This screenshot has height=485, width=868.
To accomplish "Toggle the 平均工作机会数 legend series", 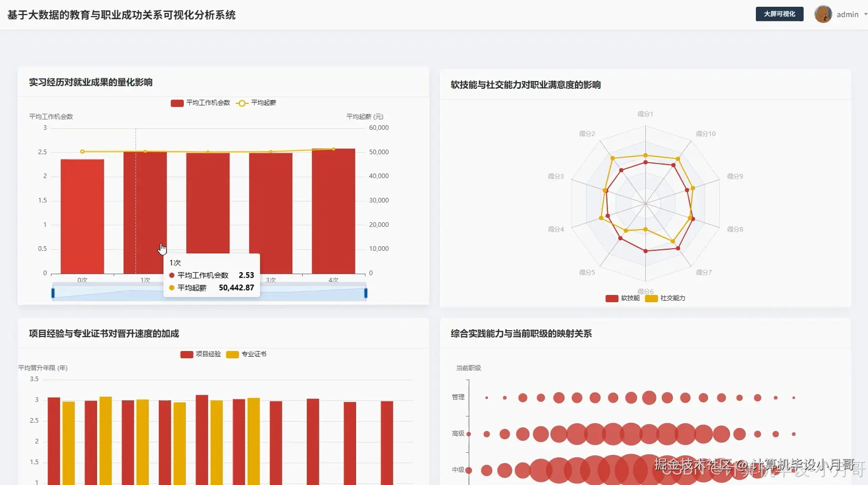I will coord(200,103).
